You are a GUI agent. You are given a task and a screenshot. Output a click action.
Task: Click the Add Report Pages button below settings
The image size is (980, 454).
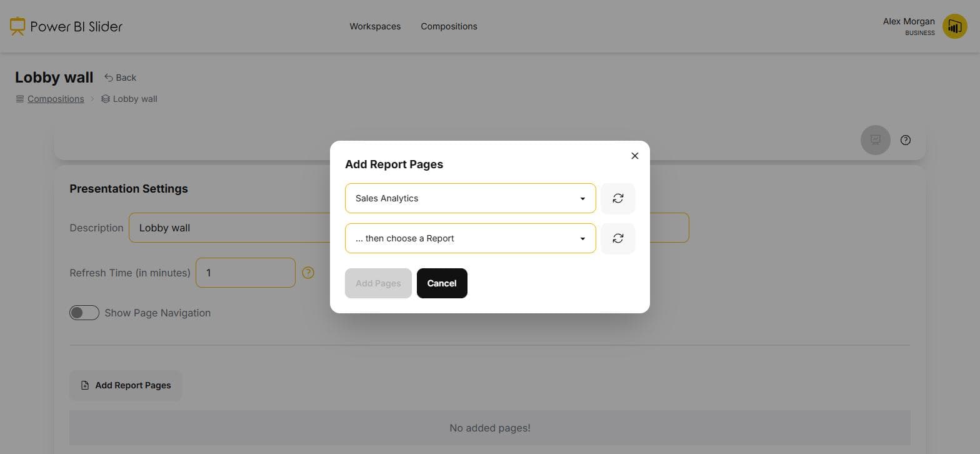coord(126,385)
